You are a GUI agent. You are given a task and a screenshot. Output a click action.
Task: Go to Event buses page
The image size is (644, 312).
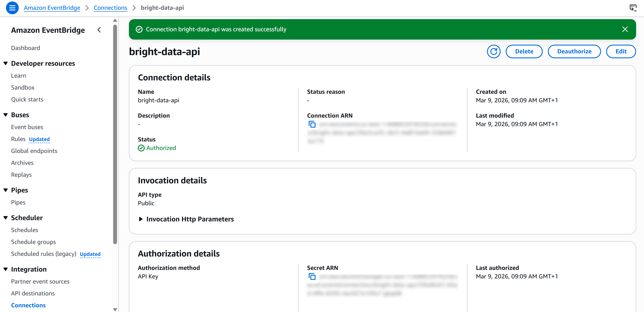pos(27,127)
